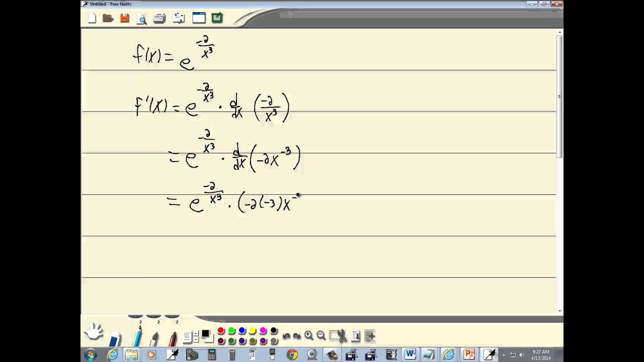
Task: Pick the bright red color swatch
Action: pyautogui.click(x=221, y=330)
